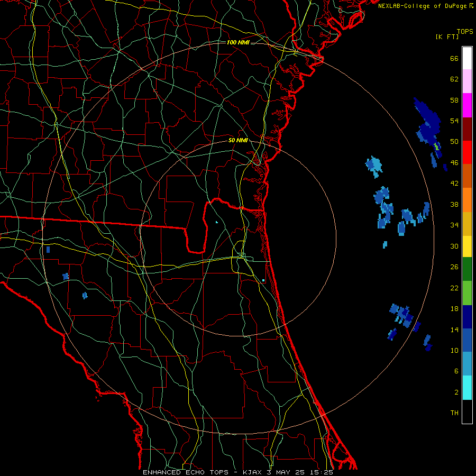
Task: Click the magenta legend swatch
Action: coord(467,105)
